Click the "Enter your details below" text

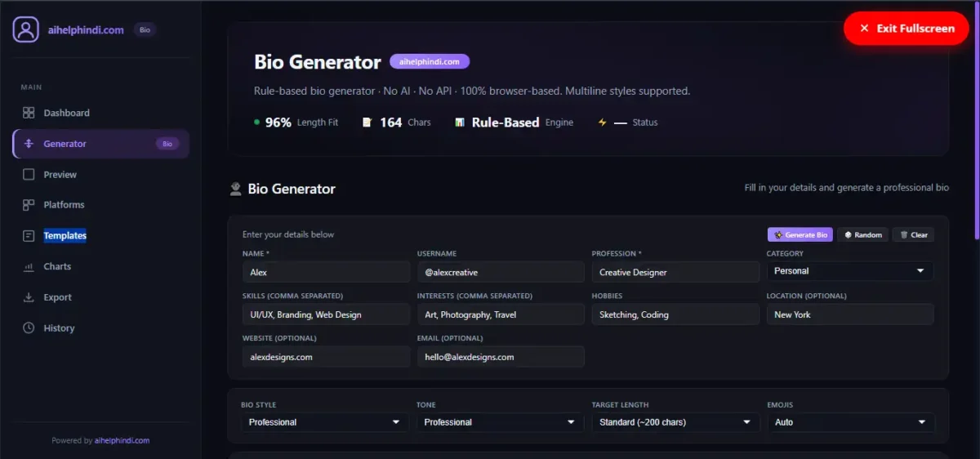[x=288, y=234]
